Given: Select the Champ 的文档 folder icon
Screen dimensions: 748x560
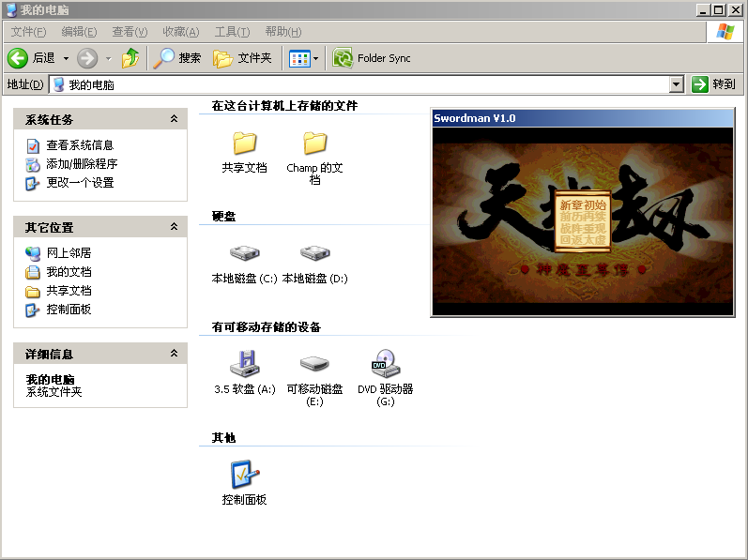Looking at the screenshot, I should point(314,143).
